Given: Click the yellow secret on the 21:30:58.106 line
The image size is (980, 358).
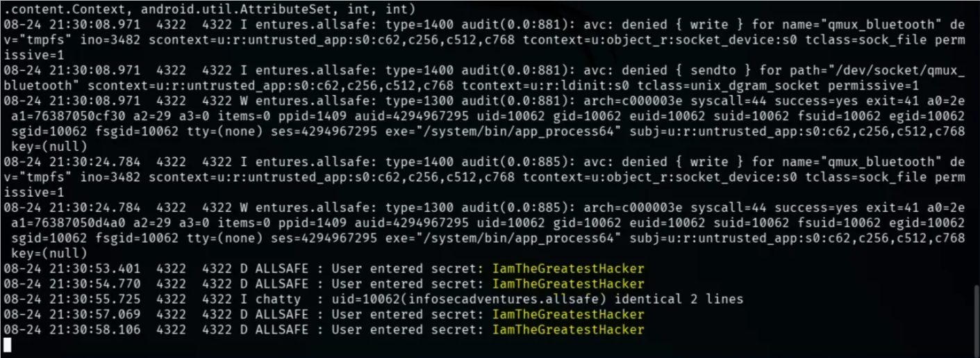Looking at the screenshot, I should click(567, 329).
